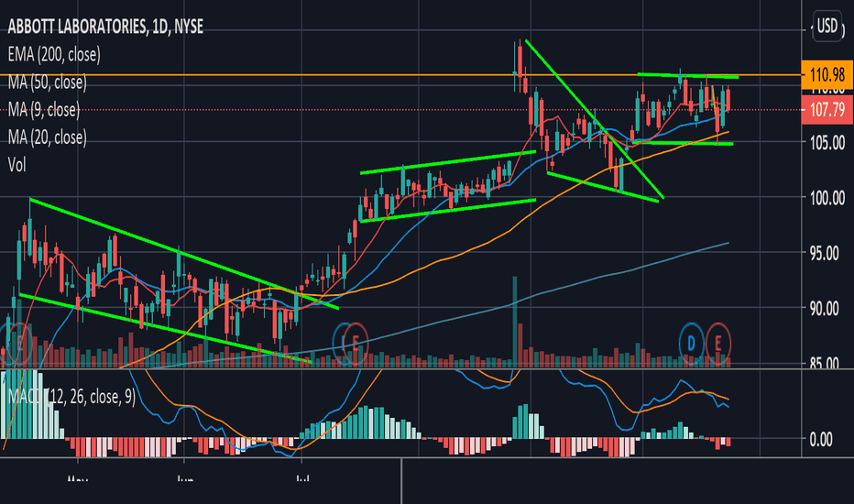This screenshot has width=854, height=504.
Task: Select the MA (50, close) indicator legend
Action: point(48,82)
